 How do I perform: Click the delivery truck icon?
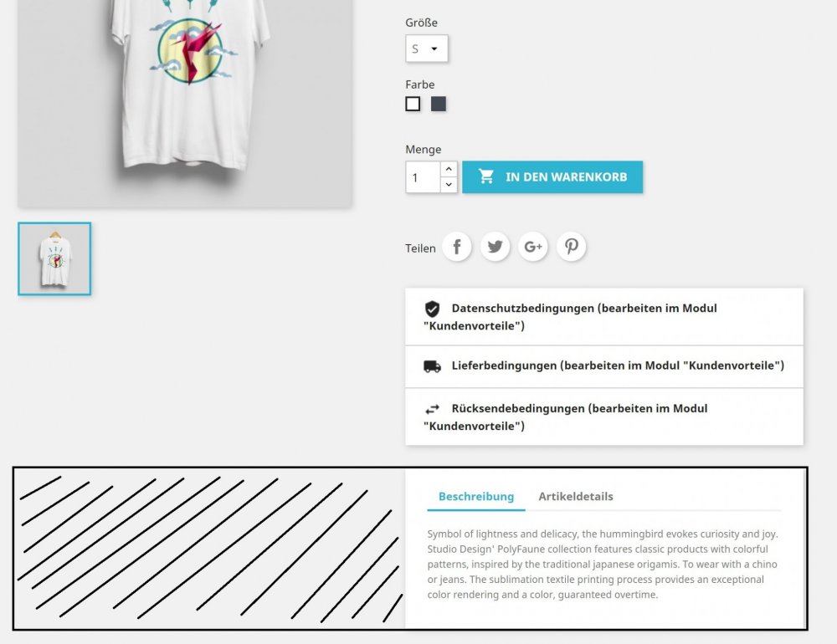433,366
